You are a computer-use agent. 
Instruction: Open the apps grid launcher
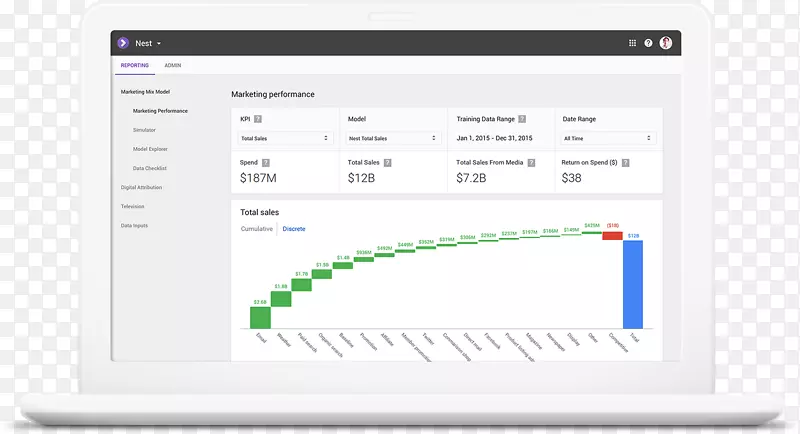[632, 43]
